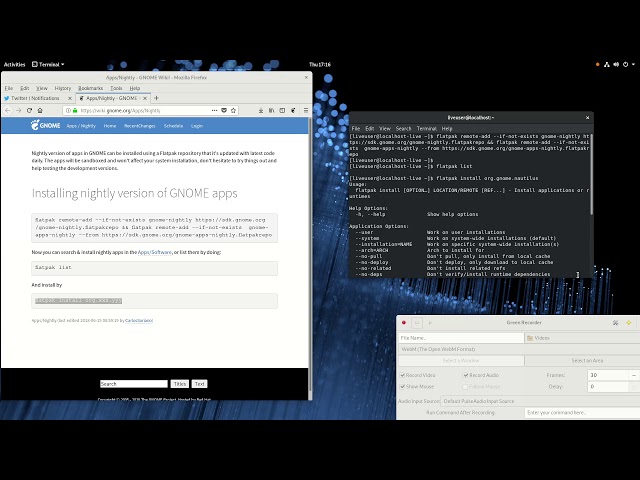Open the WebM format dropdown

coord(519,349)
